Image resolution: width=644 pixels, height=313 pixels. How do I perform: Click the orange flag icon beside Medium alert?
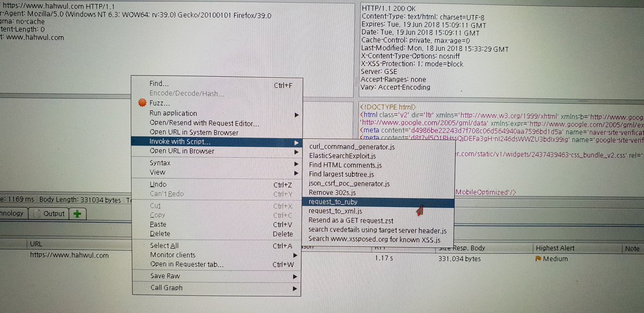pyautogui.click(x=538, y=258)
